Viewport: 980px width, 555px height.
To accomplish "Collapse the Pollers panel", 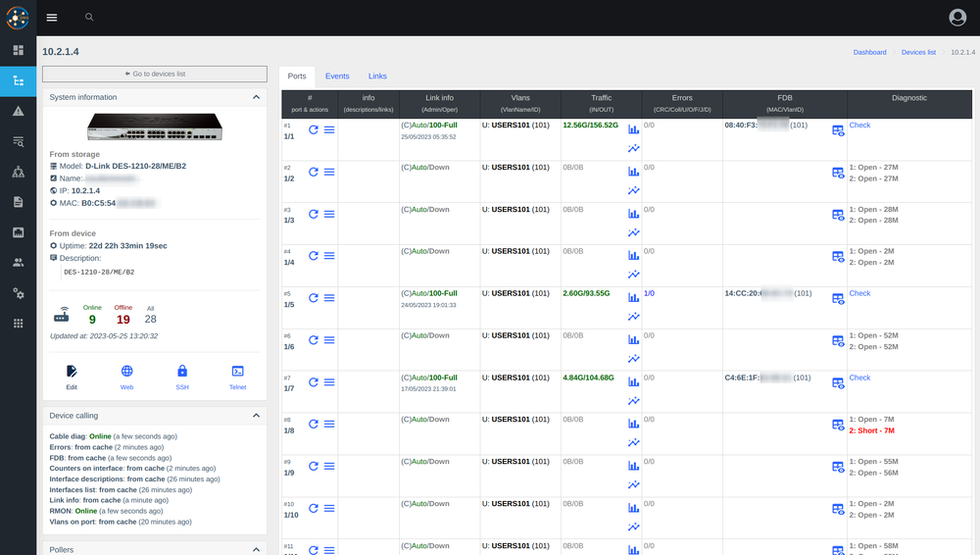I will click(x=256, y=549).
